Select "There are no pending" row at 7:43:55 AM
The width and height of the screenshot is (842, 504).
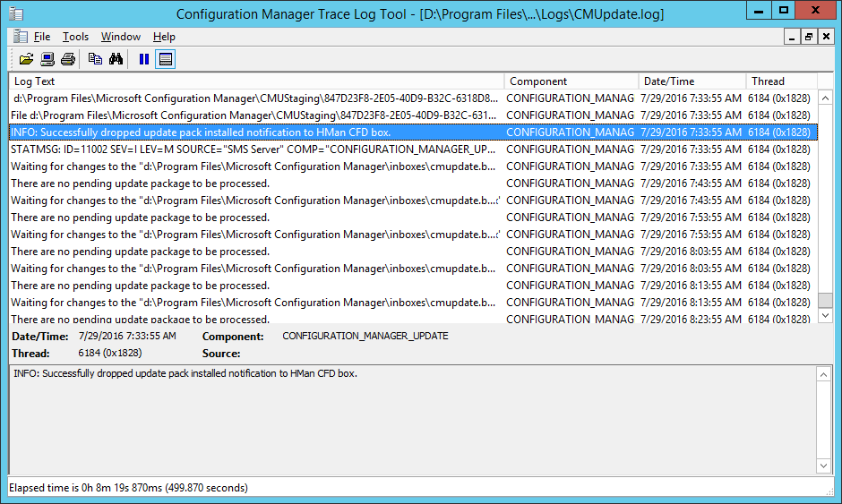click(414, 184)
